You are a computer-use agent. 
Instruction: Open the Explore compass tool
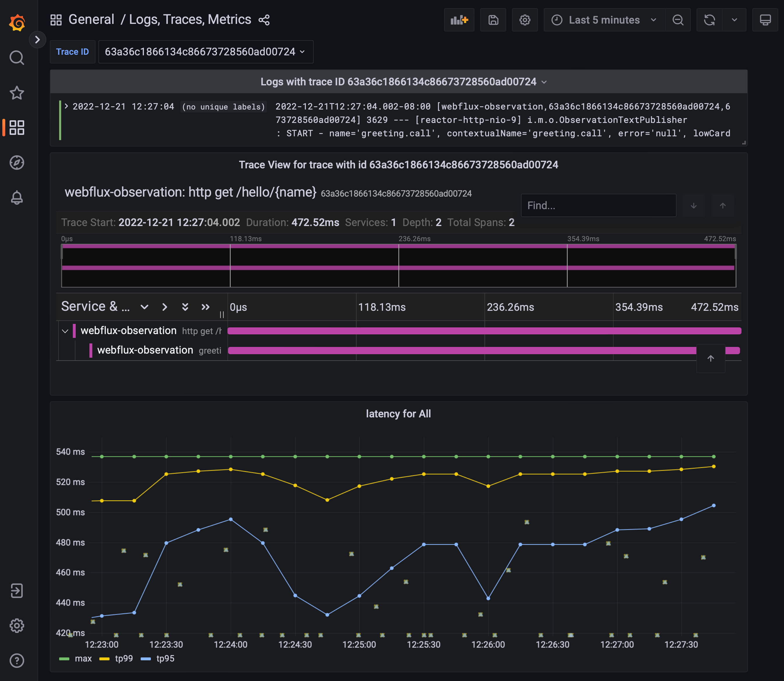(17, 163)
